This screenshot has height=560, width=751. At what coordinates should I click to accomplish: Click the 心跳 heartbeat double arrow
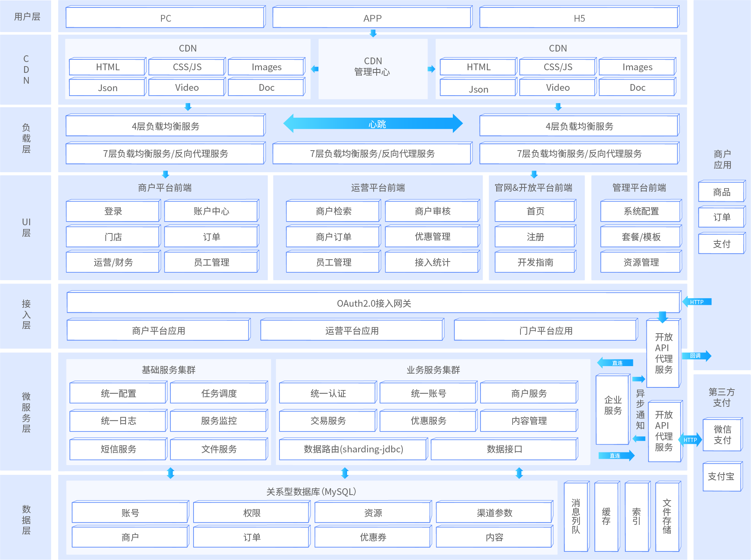tap(373, 124)
